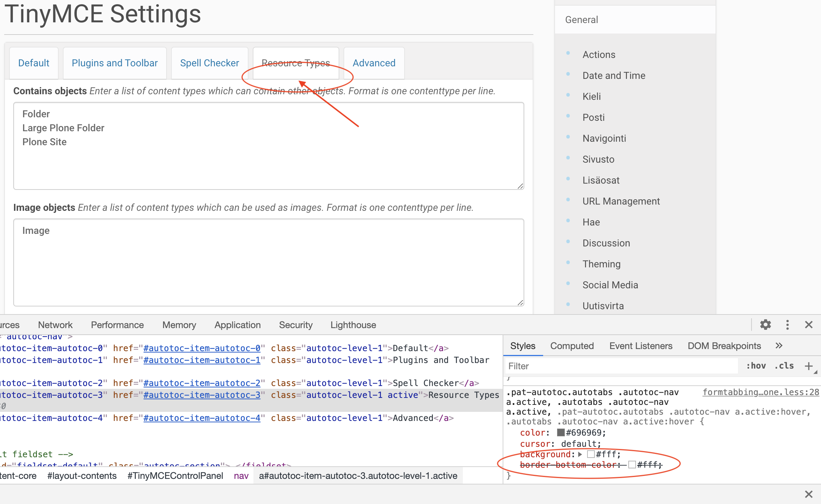
Task: Click inside the Contains objects textarea
Action: pos(268,146)
